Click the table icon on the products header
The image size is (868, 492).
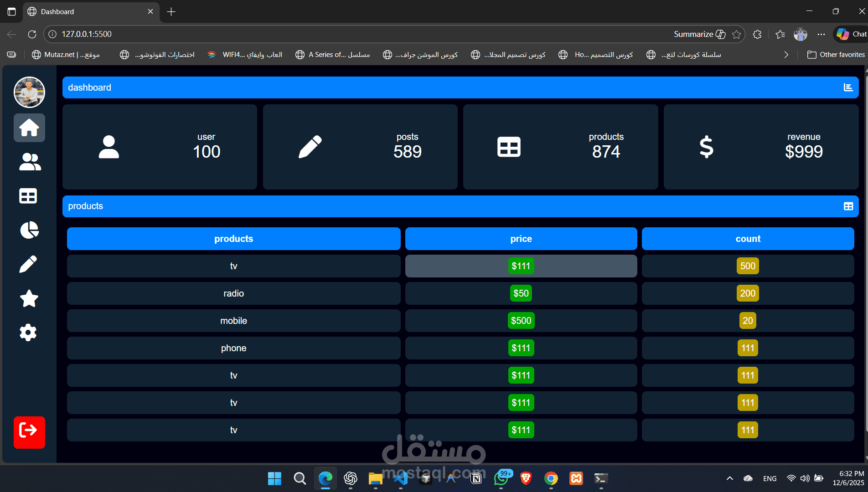848,206
